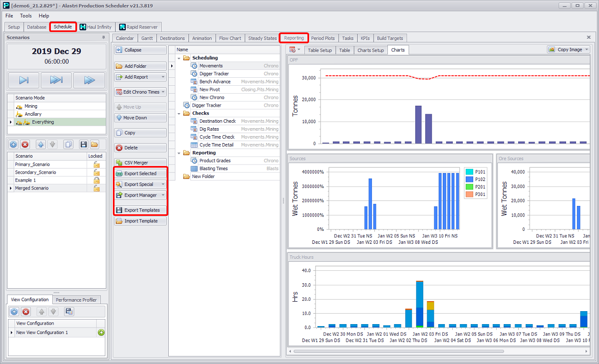Open the Add Report dropdown
Viewport: 599px width, 364px height.
(163, 77)
